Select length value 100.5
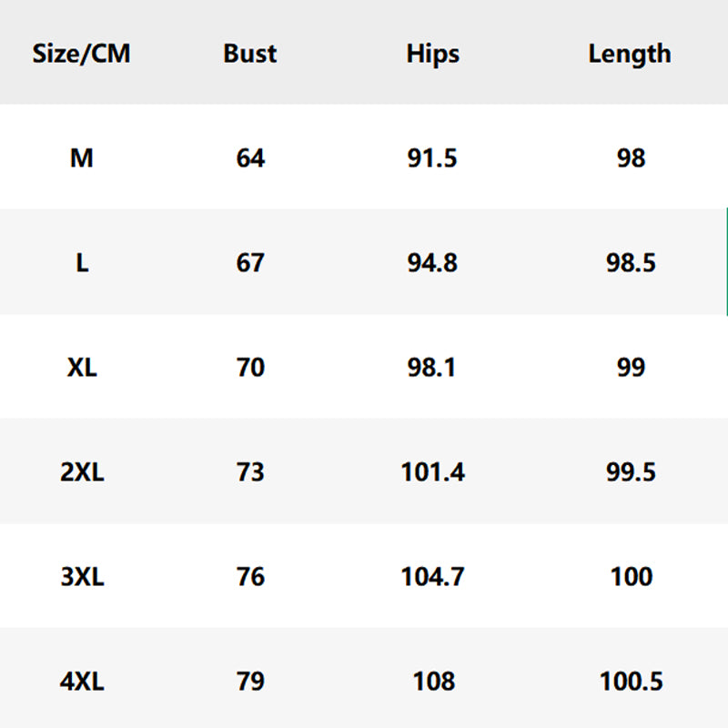Screen dimensions: 728x728 pos(631,682)
